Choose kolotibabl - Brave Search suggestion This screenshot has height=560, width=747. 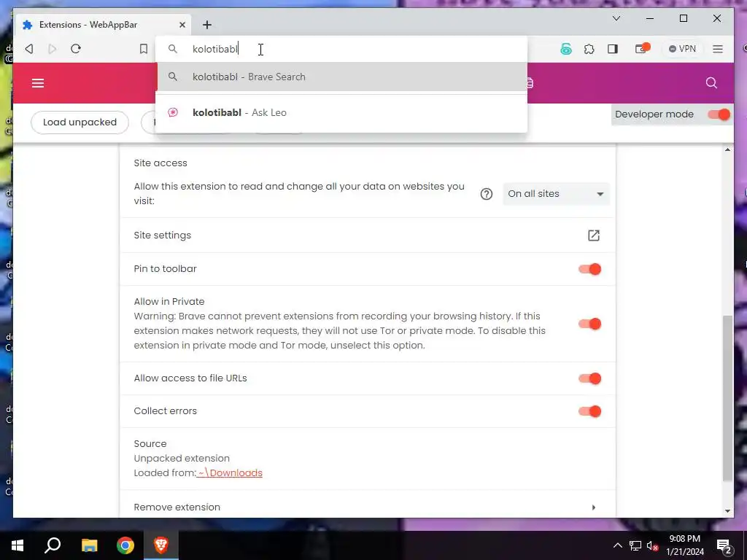click(341, 77)
